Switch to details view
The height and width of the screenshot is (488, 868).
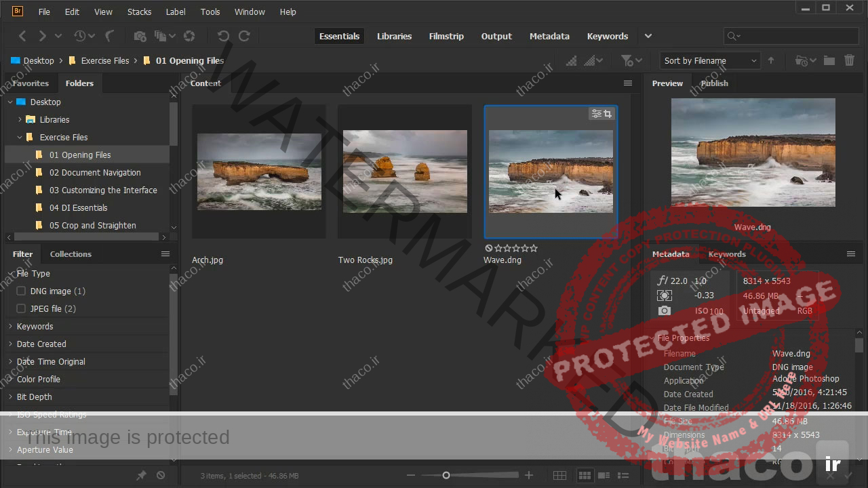point(604,476)
